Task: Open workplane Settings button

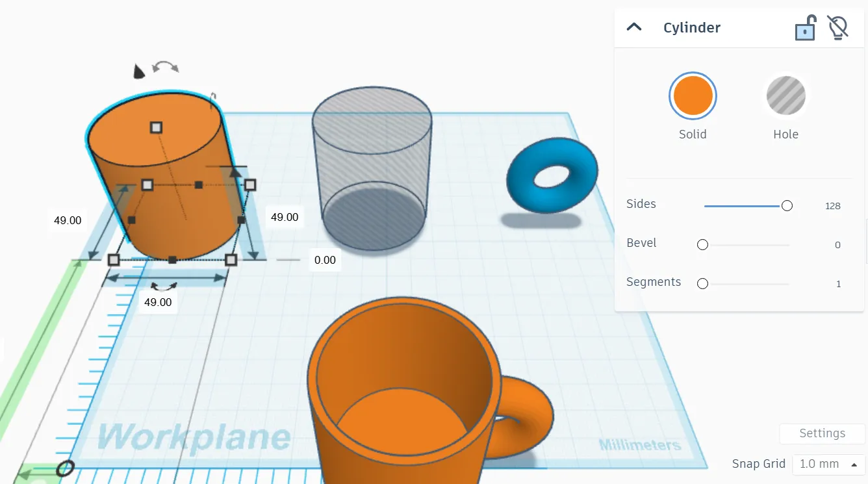Action: [x=822, y=433]
